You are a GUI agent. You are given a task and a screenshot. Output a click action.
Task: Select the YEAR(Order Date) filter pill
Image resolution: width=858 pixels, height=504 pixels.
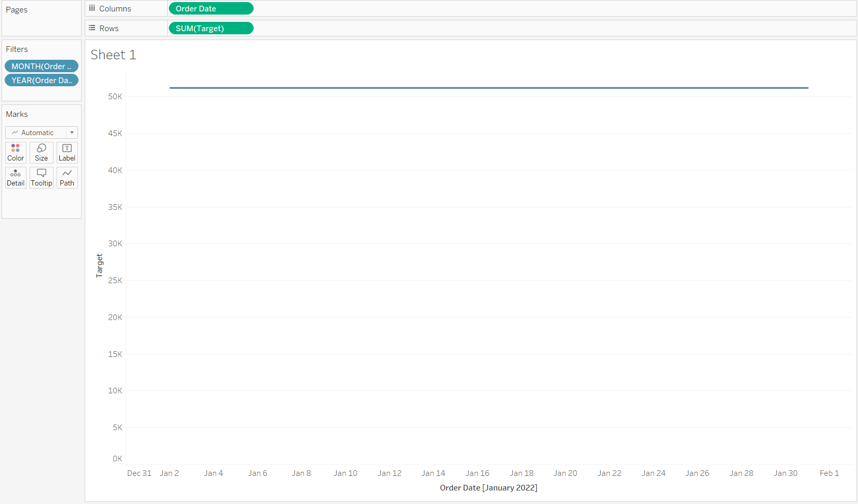click(x=42, y=80)
